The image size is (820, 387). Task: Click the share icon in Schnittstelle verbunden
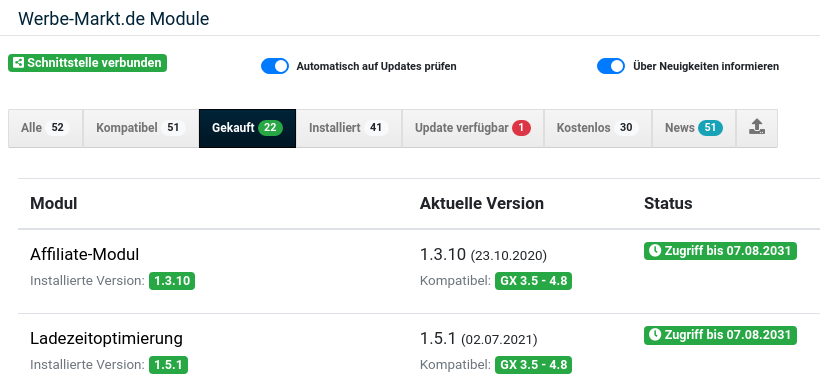(18, 63)
